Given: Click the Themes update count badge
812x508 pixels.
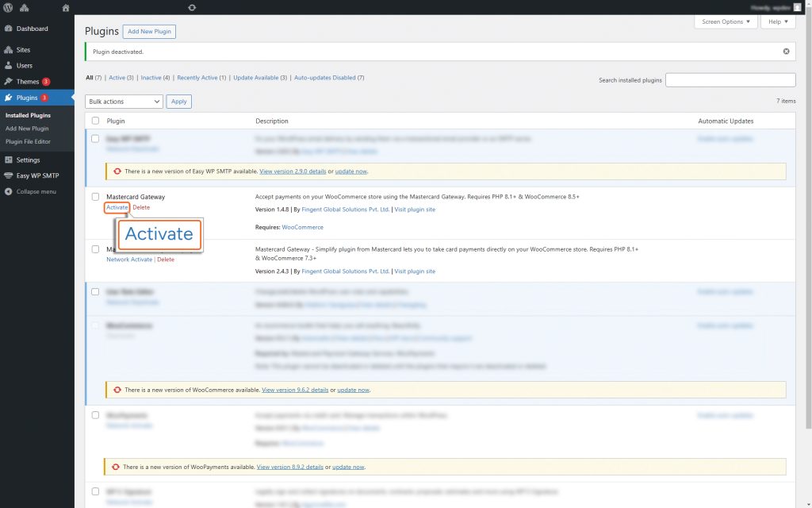Looking at the screenshot, I should point(46,82).
